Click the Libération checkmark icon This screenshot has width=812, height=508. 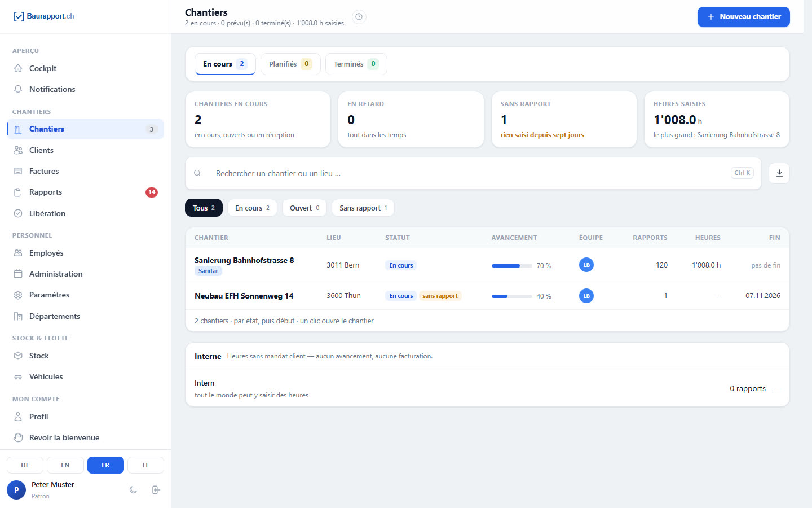coord(18,213)
